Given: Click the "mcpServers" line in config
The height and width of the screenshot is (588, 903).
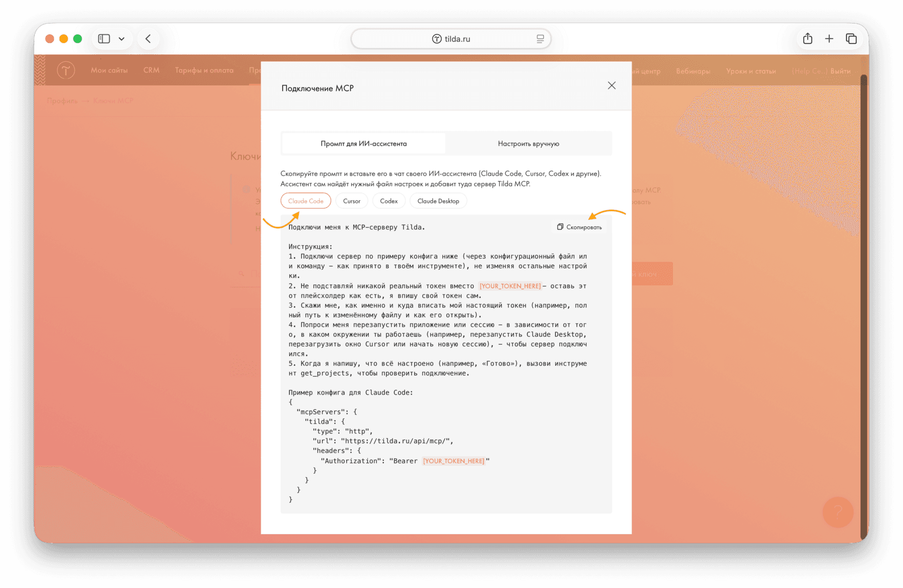Looking at the screenshot, I should pyautogui.click(x=326, y=412).
